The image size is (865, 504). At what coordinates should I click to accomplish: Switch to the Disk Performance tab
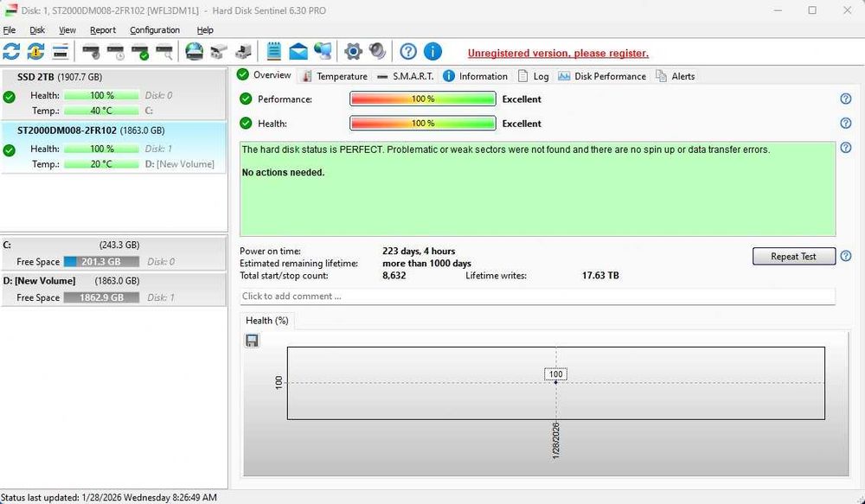(x=602, y=76)
